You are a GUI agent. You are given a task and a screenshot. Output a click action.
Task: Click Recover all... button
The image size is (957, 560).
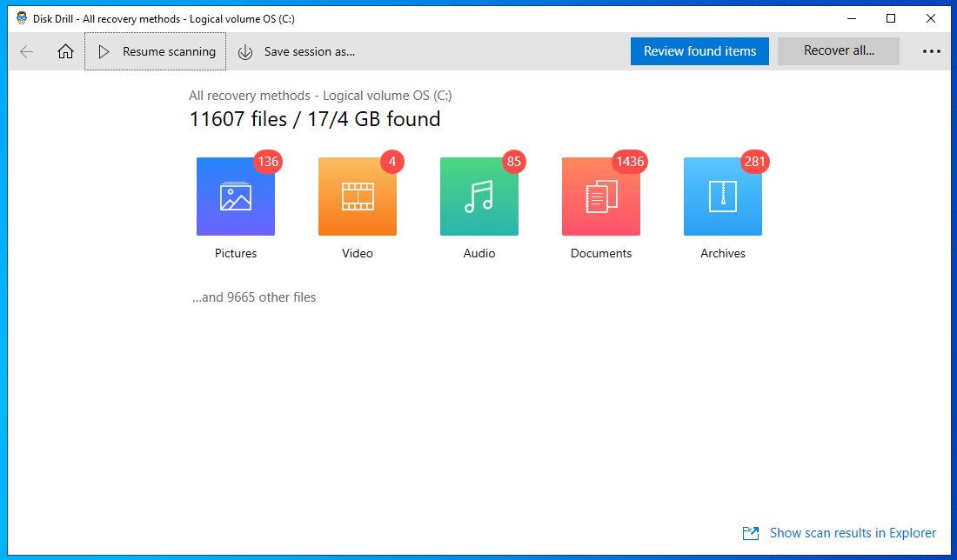838,51
